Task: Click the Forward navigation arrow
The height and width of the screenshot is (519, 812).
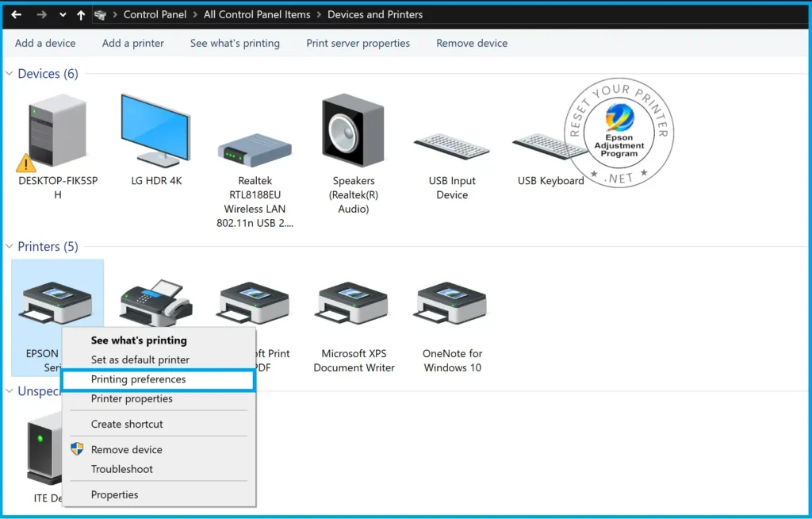Action: (x=42, y=14)
